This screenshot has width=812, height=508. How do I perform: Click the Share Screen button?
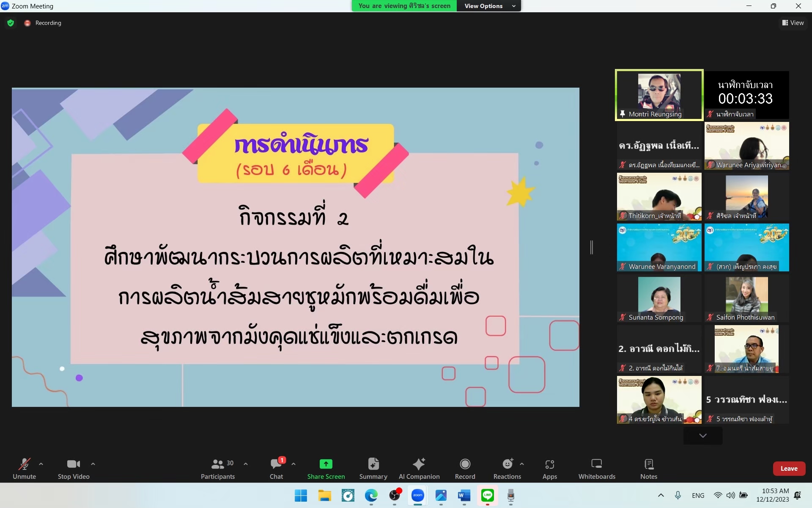pyautogui.click(x=326, y=469)
